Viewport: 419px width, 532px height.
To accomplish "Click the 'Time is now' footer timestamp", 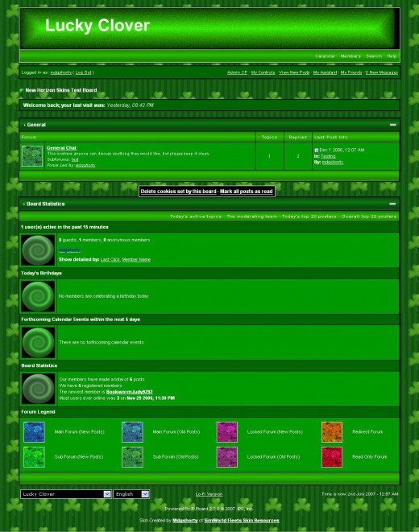I will [x=360, y=494].
